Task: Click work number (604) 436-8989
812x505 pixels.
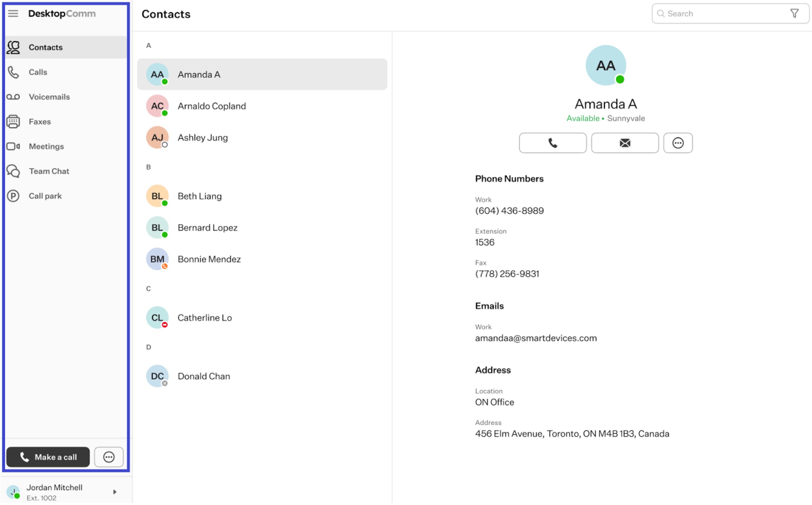Action: coord(509,211)
